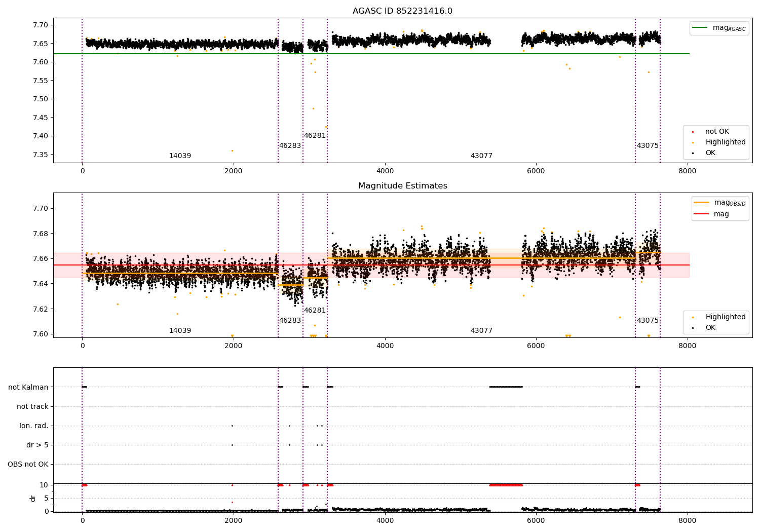Click the 4000 x-axis tick of top plot

click(385, 171)
